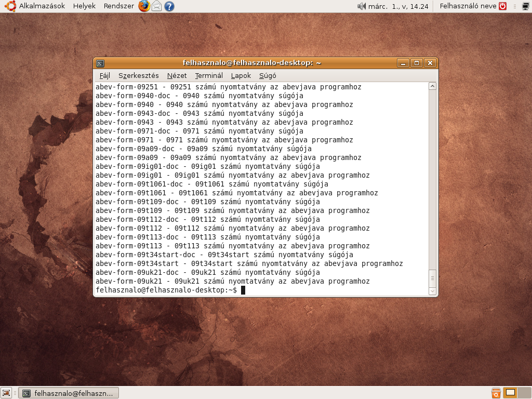The width and height of the screenshot is (532, 399).
Task: Click the abev-form-09t109-doc line
Action: (208, 202)
